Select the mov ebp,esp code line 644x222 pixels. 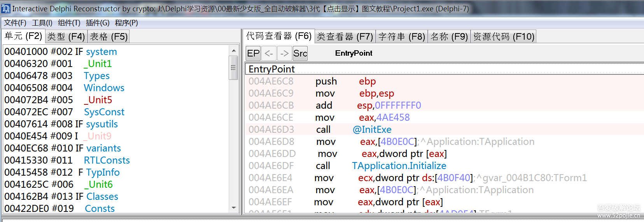[444, 93]
